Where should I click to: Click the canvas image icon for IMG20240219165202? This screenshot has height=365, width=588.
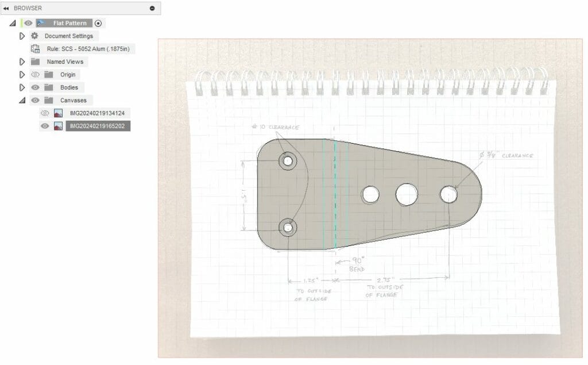(x=58, y=126)
